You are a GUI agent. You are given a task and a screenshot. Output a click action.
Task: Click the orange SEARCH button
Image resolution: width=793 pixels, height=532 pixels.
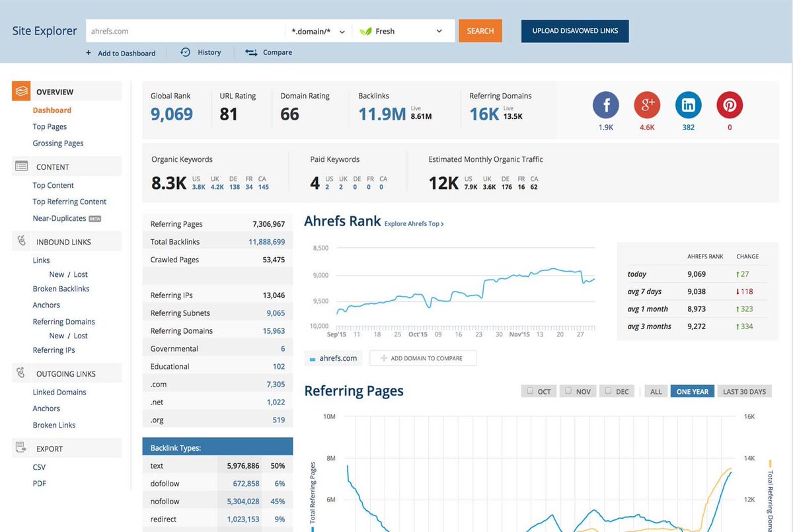tap(480, 31)
